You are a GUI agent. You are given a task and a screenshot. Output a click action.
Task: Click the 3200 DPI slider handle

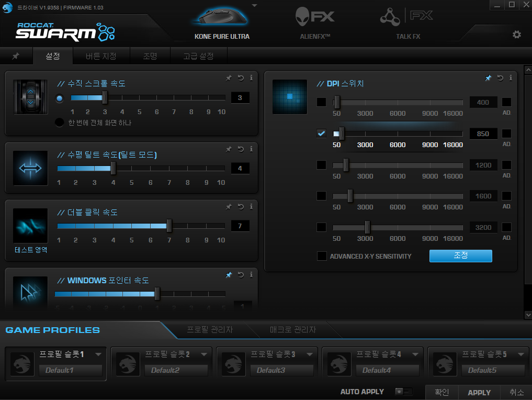367,227
